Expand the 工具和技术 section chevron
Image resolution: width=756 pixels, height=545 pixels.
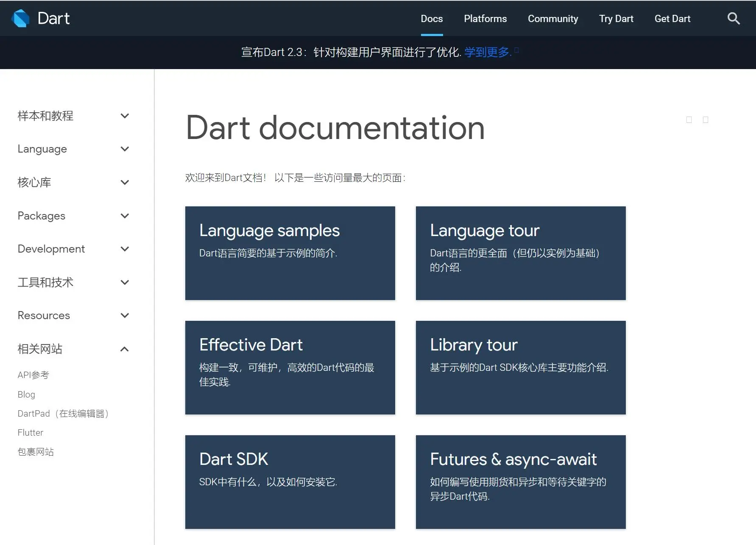coord(125,282)
